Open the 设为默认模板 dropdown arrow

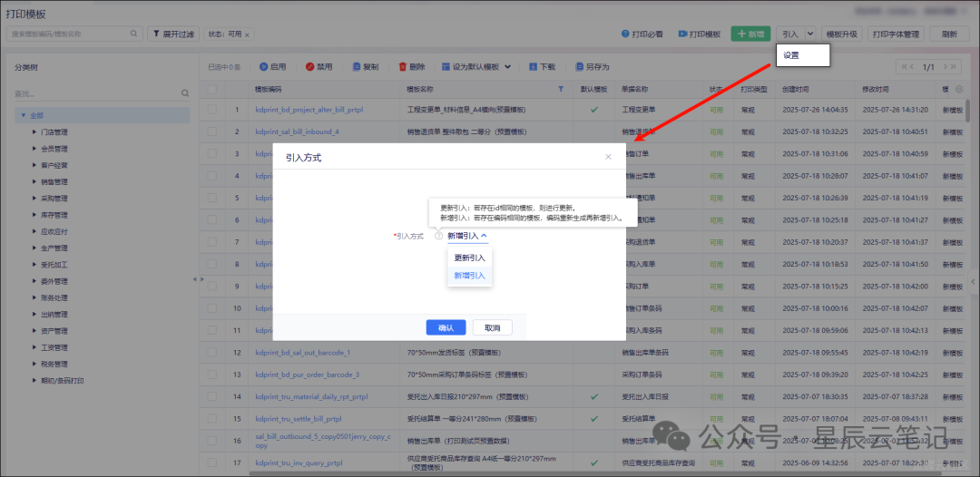[507, 67]
